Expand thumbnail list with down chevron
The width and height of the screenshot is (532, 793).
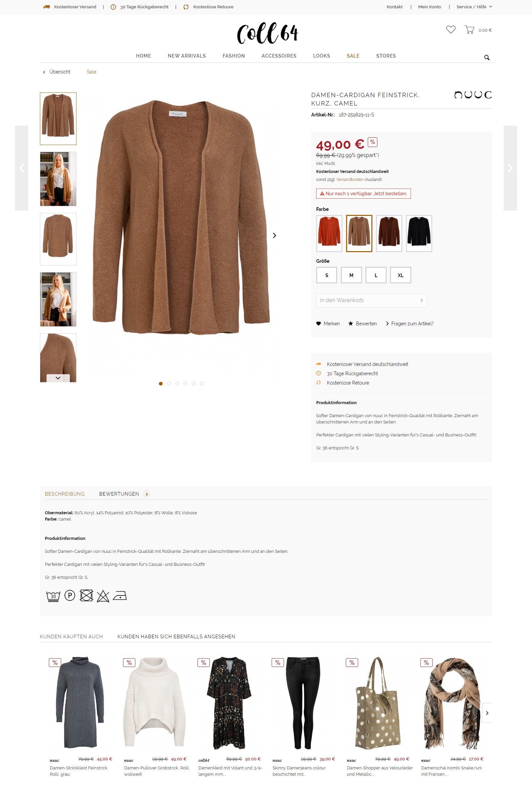[58, 378]
